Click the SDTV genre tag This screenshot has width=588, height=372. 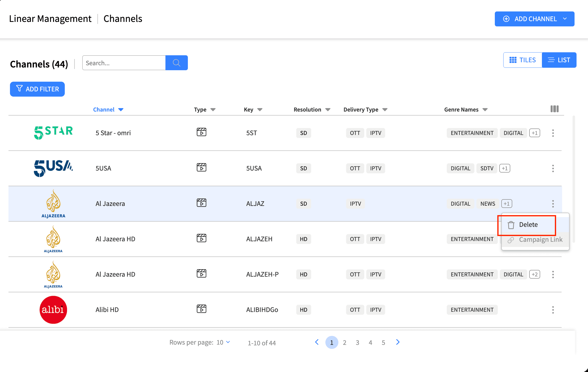point(487,168)
